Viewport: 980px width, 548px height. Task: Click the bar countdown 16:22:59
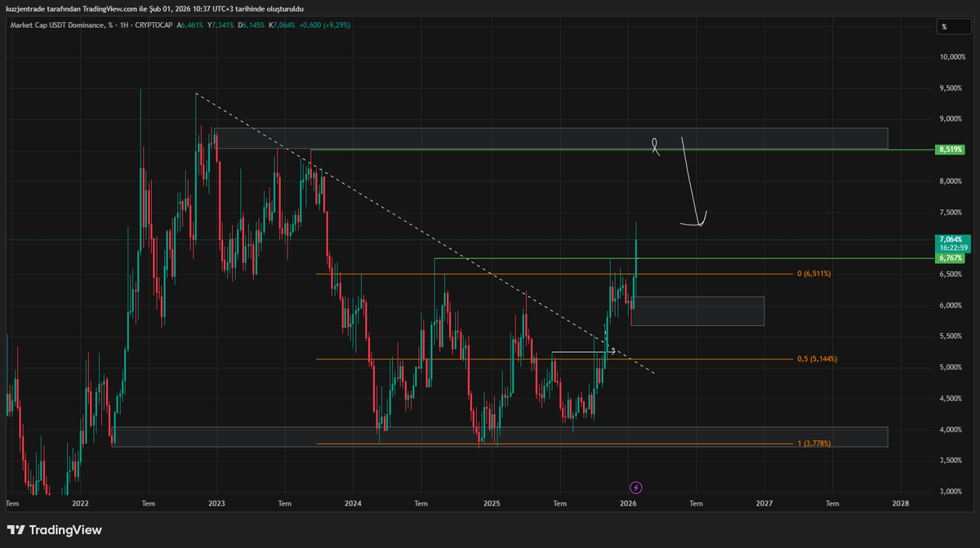[x=953, y=247]
